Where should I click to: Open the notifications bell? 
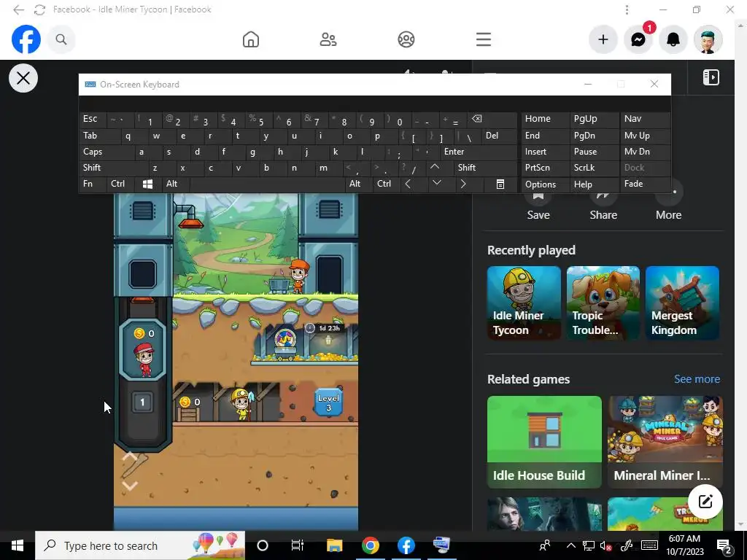click(673, 39)
